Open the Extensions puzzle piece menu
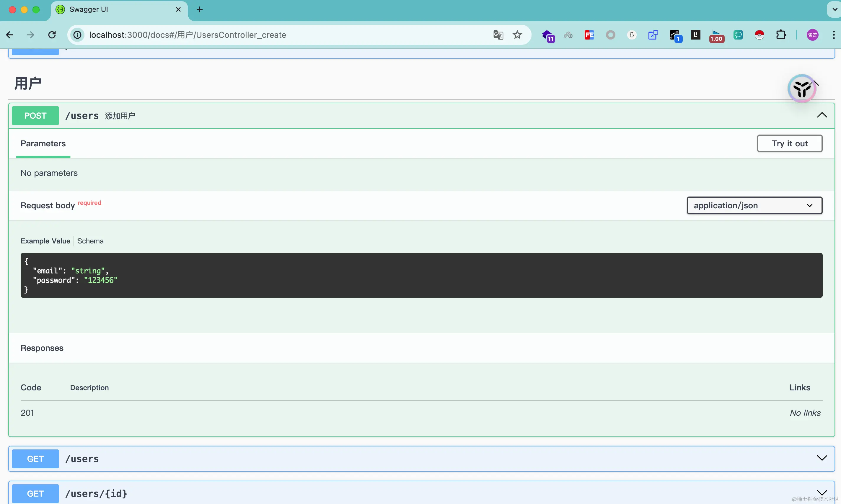The height and width of the screenshot is (504, 841). tap(781, 35)
